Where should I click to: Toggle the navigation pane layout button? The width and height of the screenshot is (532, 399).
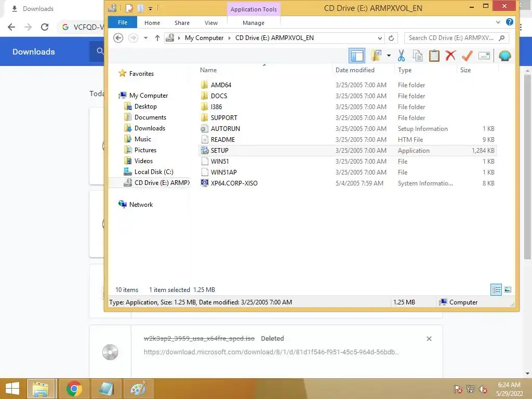pos(356,56)
